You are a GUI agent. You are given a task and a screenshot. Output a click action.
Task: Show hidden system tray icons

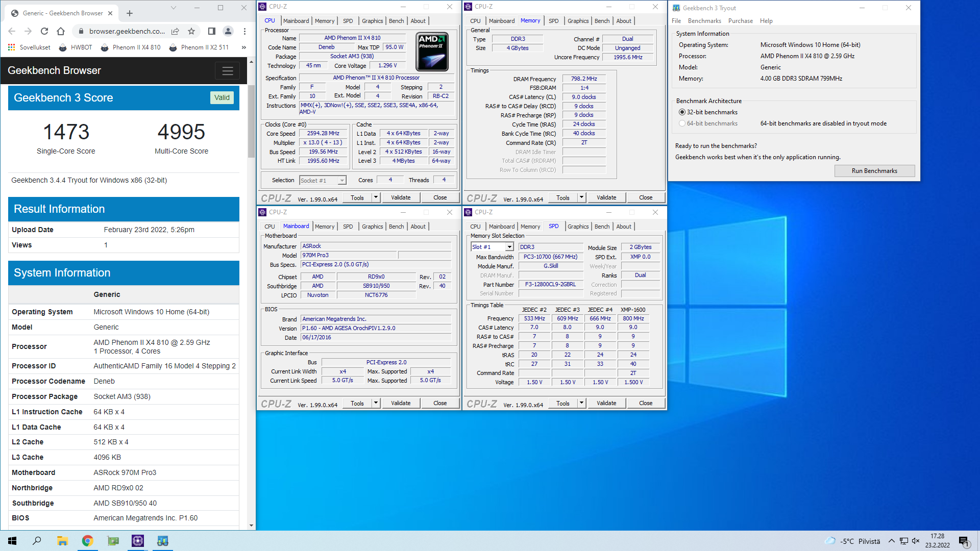pos(891,541)
